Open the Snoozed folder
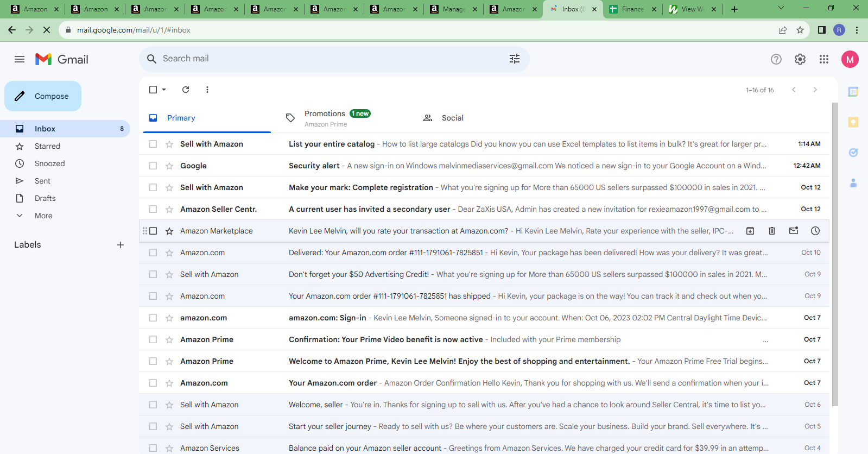Viewport: 868px width, 454px height. pos(65,163)
